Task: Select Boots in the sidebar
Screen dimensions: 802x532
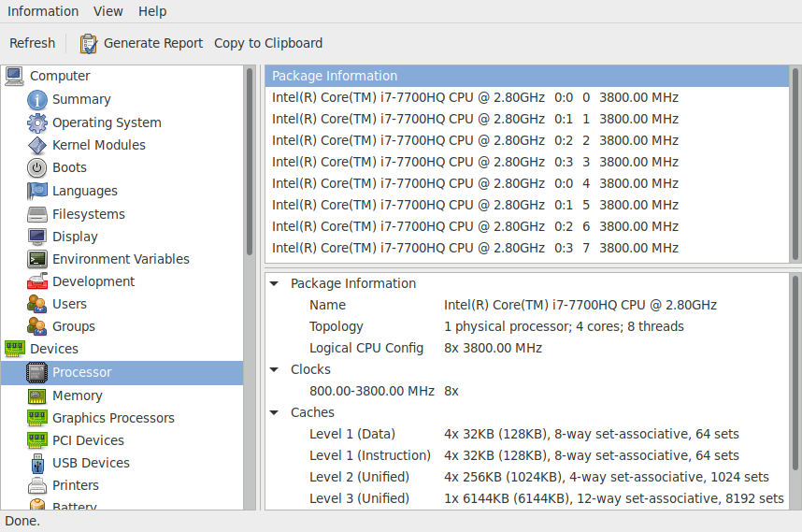Action: (x=69, y=167)
